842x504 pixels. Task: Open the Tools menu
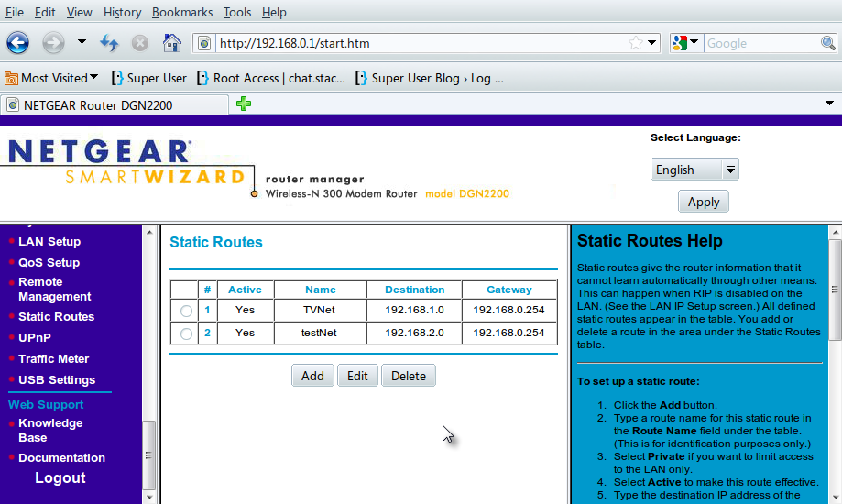(x=236, y=12)
